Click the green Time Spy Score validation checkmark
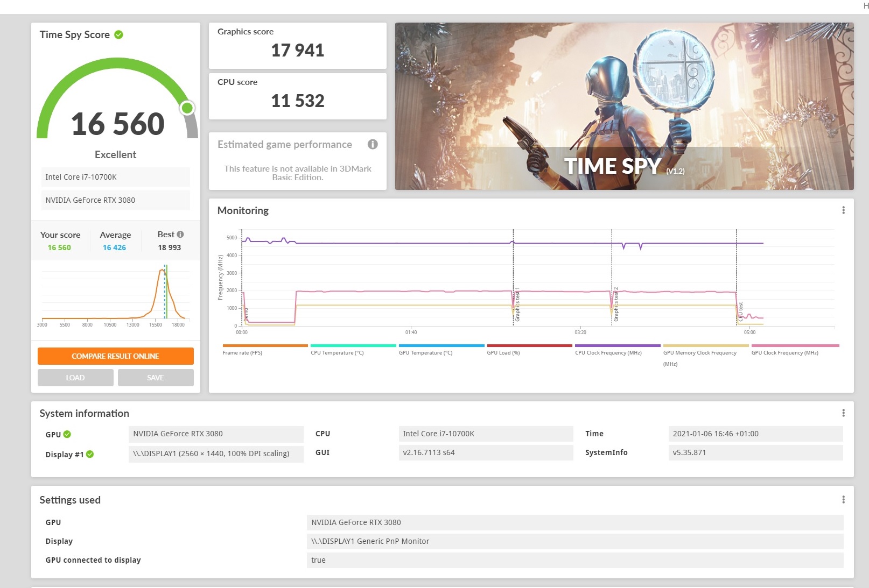Viewport: 869px width, 588px height. [119, 35]
